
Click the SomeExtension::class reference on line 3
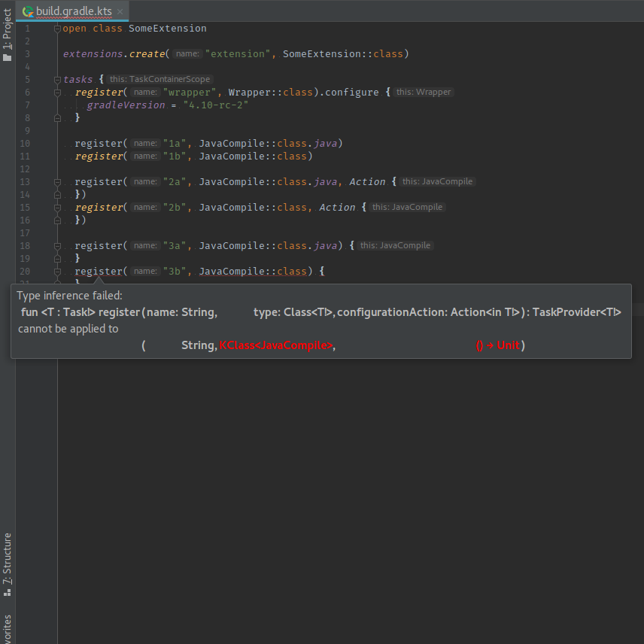coord(343,54)
